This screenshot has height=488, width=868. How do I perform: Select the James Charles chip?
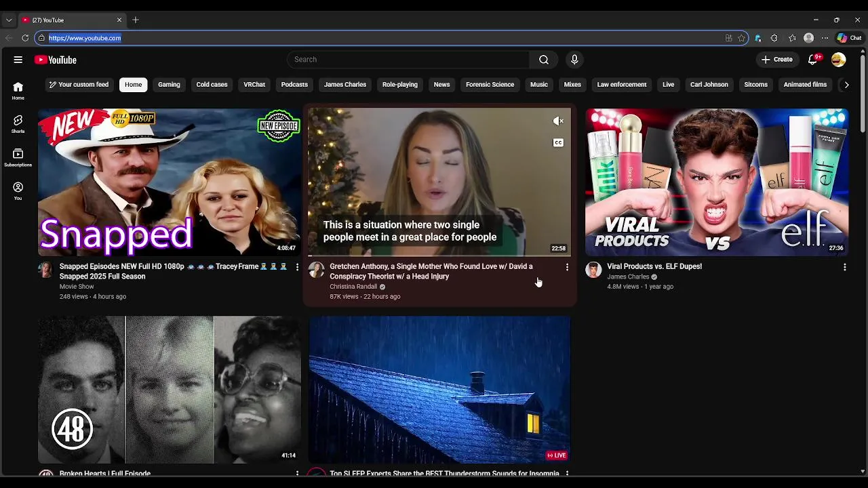point(345,85)
